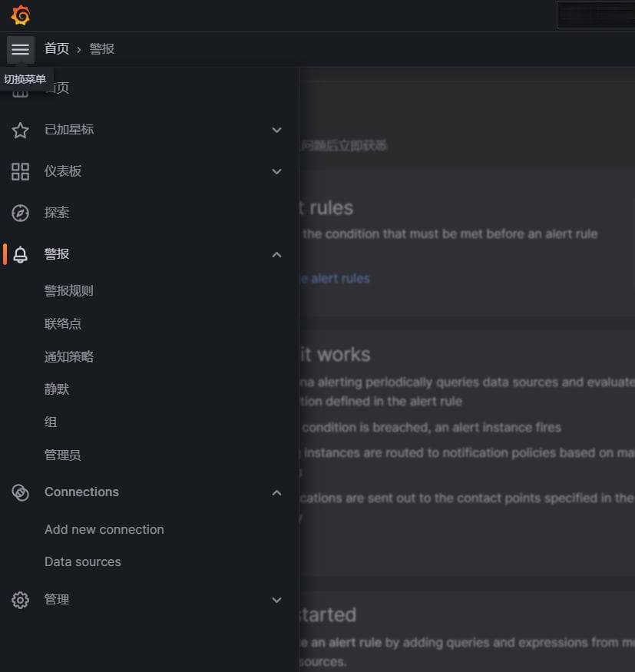This screenshot has height=672, width=635.
Task: Click the Connections icon
Action: pyautogui.click(x=20, y=492)
